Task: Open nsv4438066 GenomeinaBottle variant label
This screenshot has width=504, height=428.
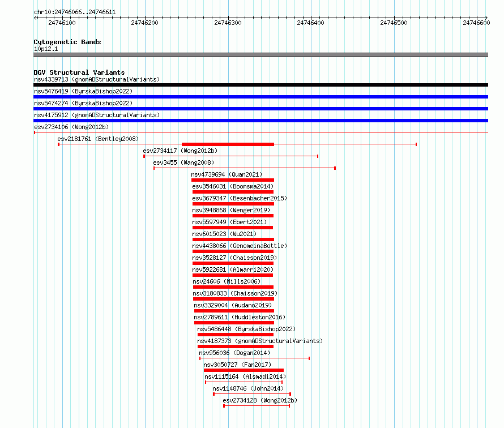Action: [x=240, y=246]
